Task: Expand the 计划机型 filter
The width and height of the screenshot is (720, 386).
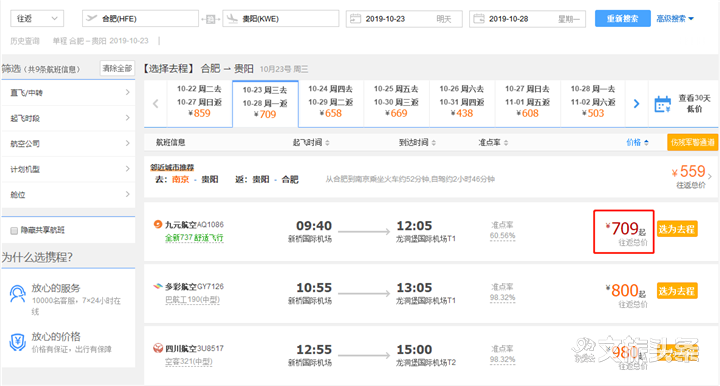Action: (68, 169)
